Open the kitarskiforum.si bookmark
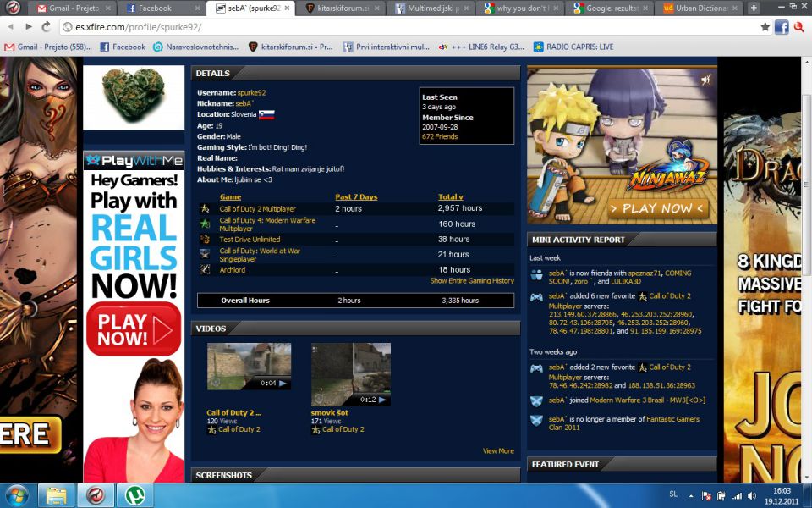Viewport: 812px width, 508px height. coord(290,47)
